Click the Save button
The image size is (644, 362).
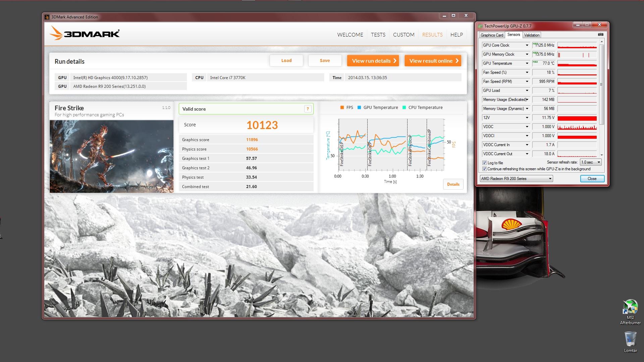click(x=325, y=61)
